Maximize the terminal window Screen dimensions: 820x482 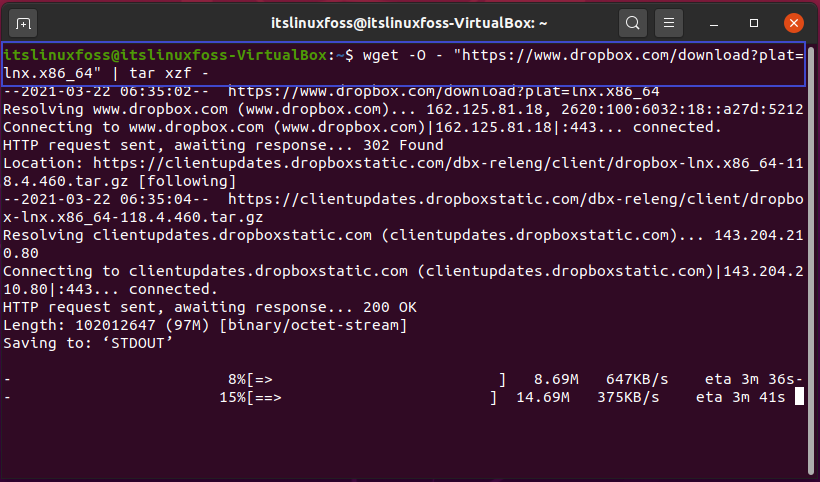(x=754, y=24)
